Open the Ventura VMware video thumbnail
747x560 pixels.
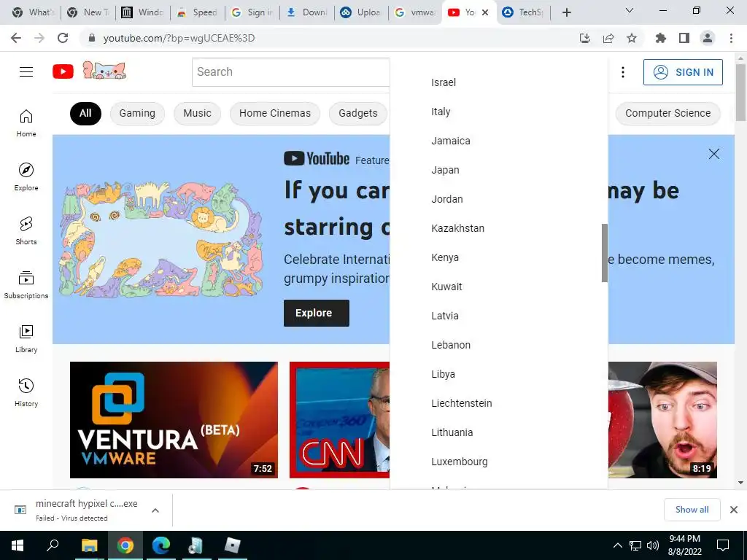[174, 419]
